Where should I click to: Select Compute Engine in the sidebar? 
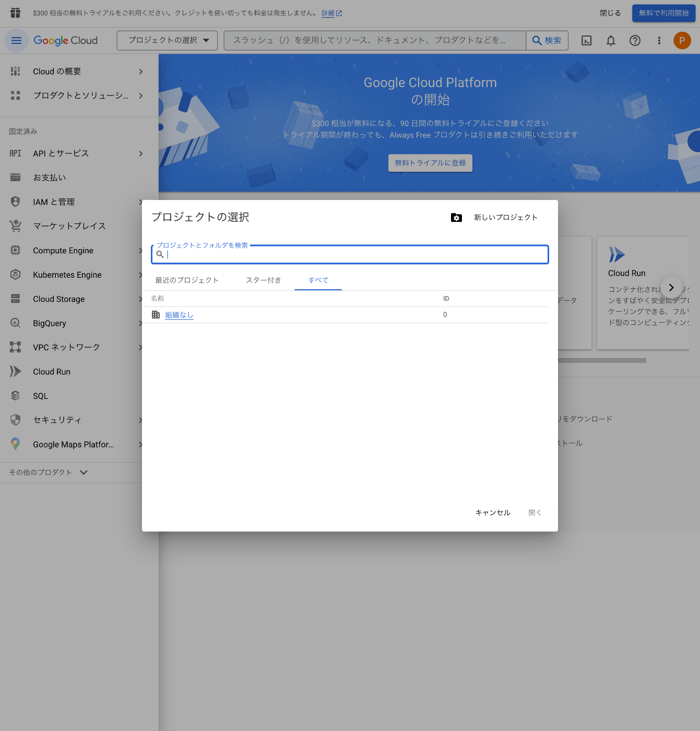pos(63,251)
